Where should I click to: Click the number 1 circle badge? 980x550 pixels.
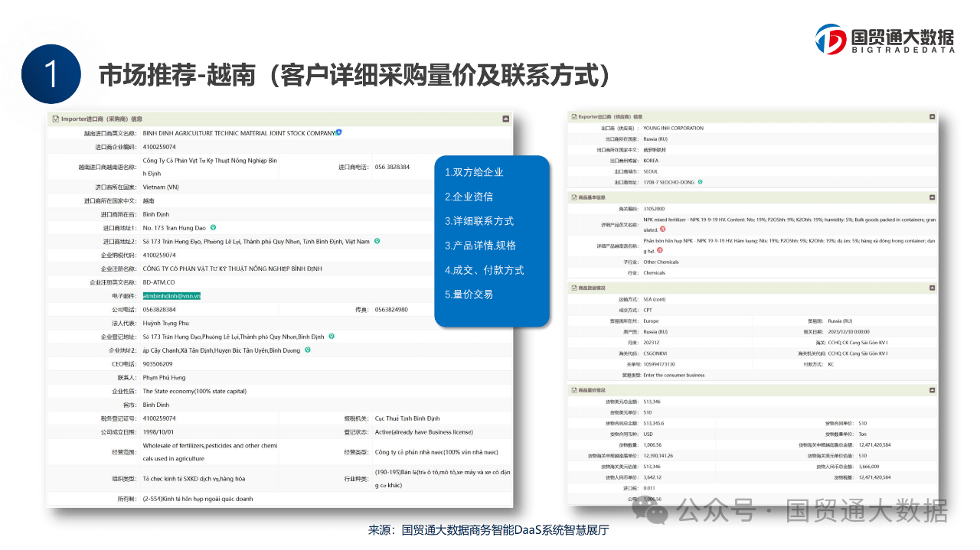click(x=51, y=75)
